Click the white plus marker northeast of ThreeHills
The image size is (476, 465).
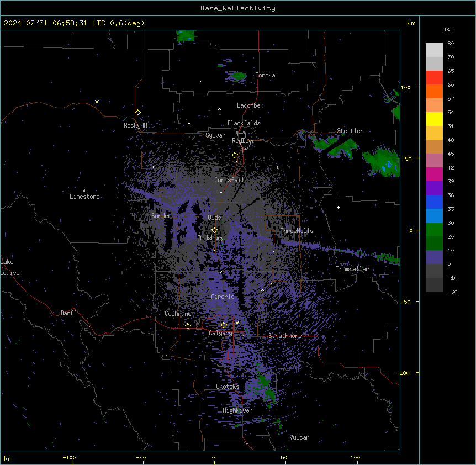pyautogui.click(x=338, y=207)
